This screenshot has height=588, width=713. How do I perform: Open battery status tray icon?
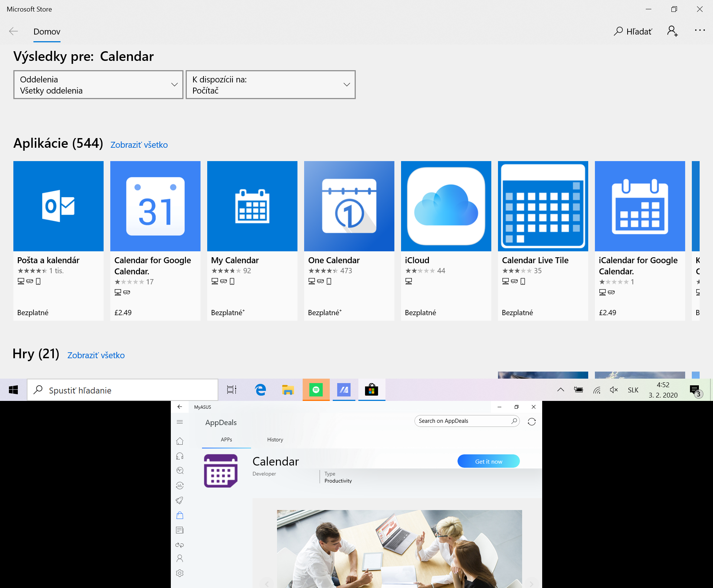pos(579,390)
